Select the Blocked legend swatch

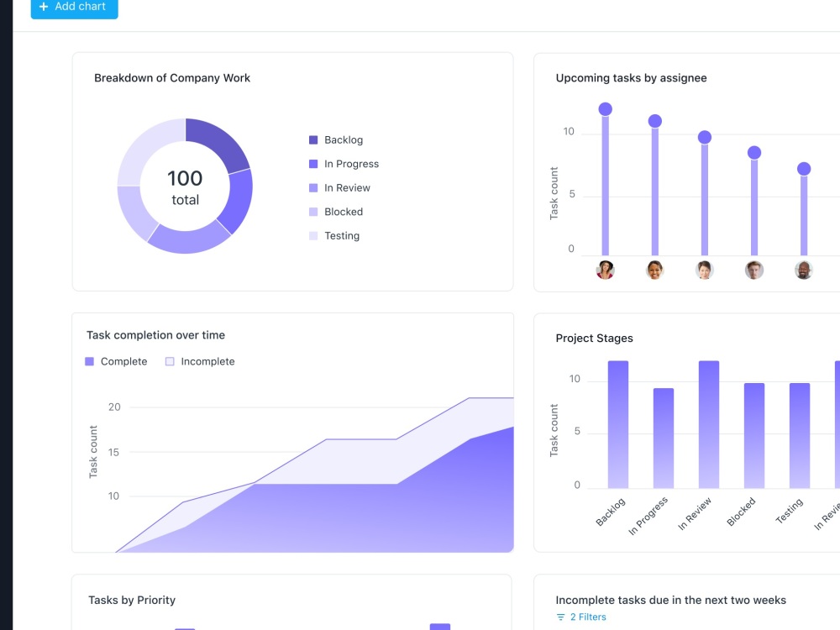tap(313, 212)
